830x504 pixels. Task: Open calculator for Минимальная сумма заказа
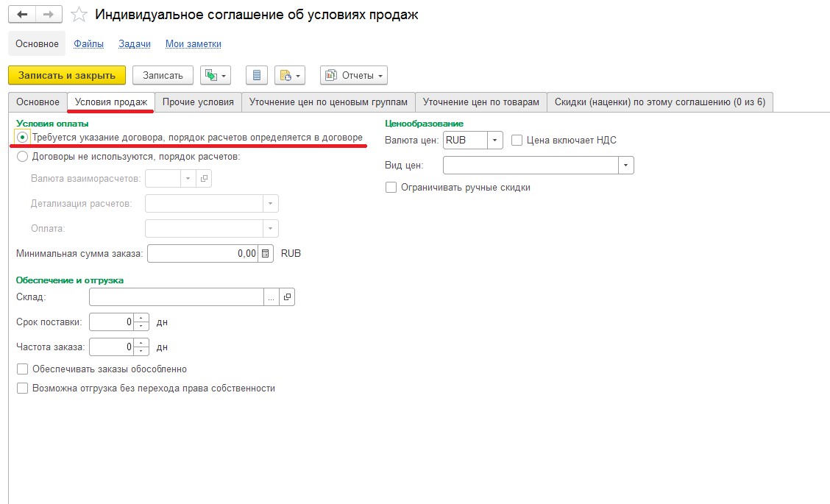click(266, 254)
